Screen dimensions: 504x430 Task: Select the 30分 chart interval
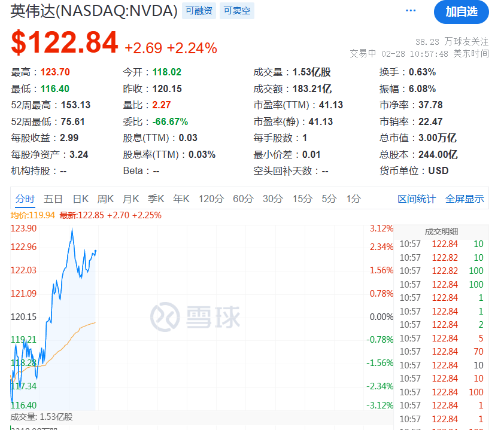(x=272, y=199)
